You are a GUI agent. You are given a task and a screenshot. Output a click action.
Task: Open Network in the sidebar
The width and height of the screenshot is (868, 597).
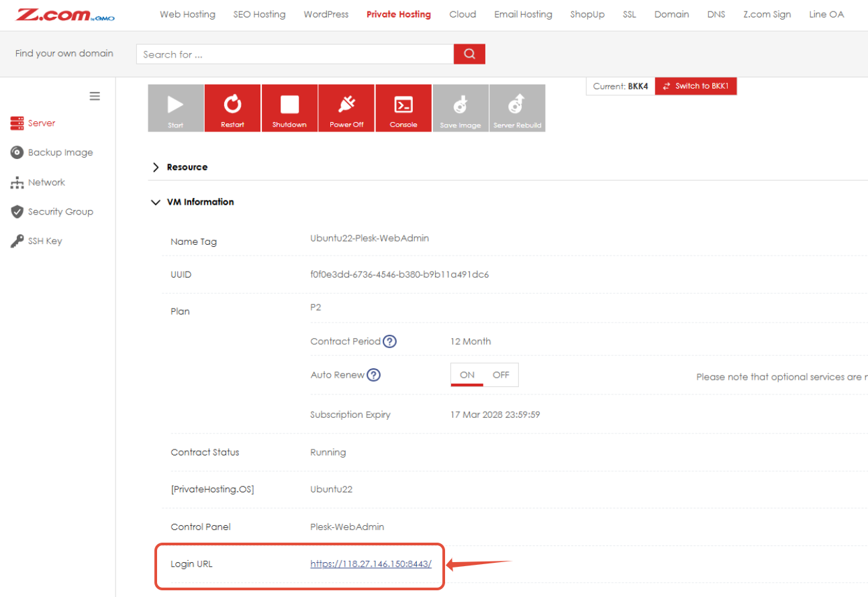click(x=38, y=182)
